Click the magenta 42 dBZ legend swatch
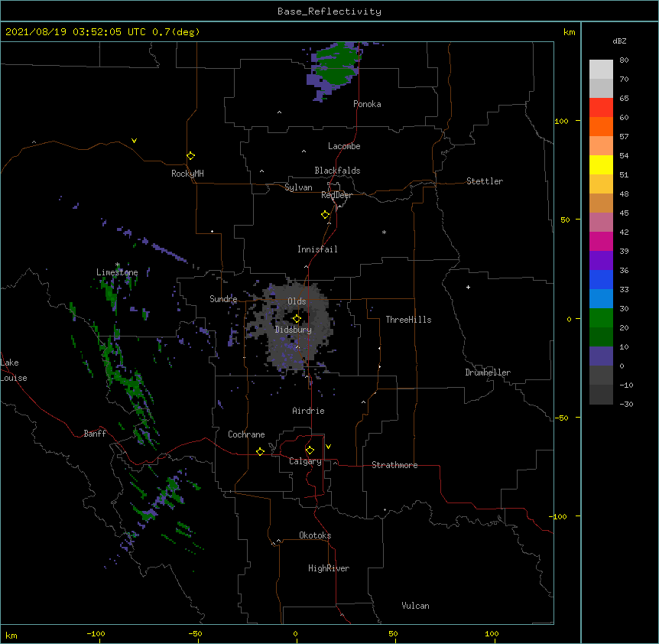 601,241
